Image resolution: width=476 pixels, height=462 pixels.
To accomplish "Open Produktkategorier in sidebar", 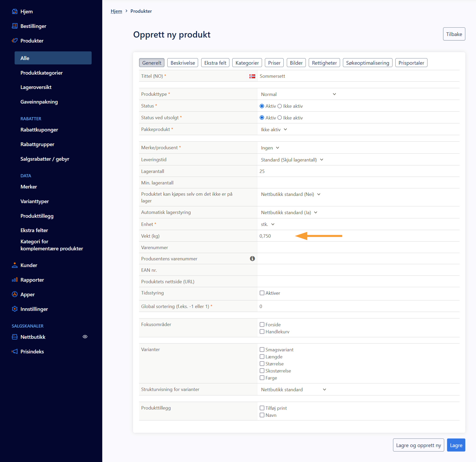I will tap(41, 73).
